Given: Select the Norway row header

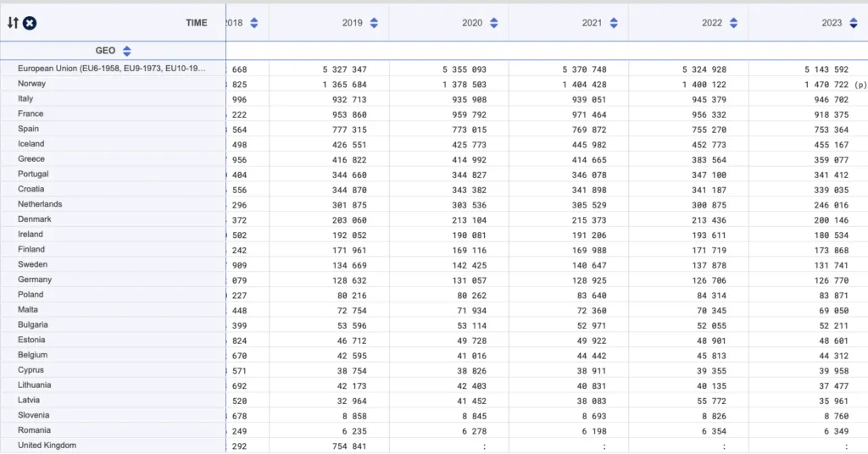Looking at the screenshot, I should tap(32, 84).
